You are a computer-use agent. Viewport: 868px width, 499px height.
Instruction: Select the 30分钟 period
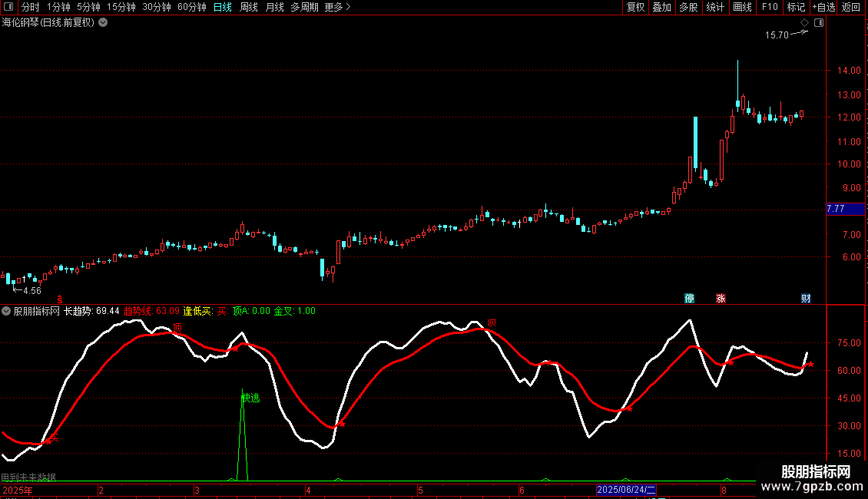pyautogui.click(x=157, y=7)
